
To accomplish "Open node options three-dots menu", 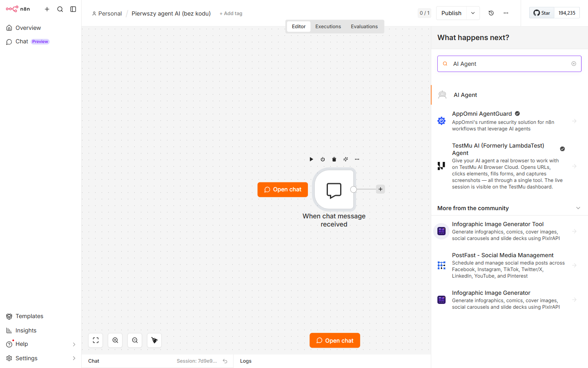I will (x=357, y=159).
